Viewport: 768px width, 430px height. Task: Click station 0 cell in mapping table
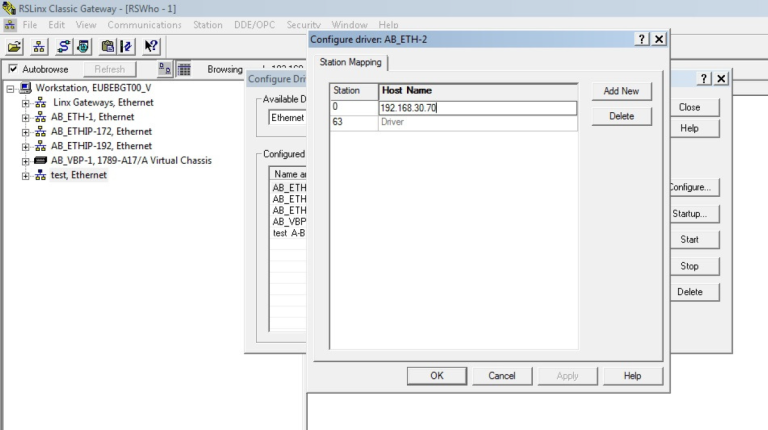point(354,107)
